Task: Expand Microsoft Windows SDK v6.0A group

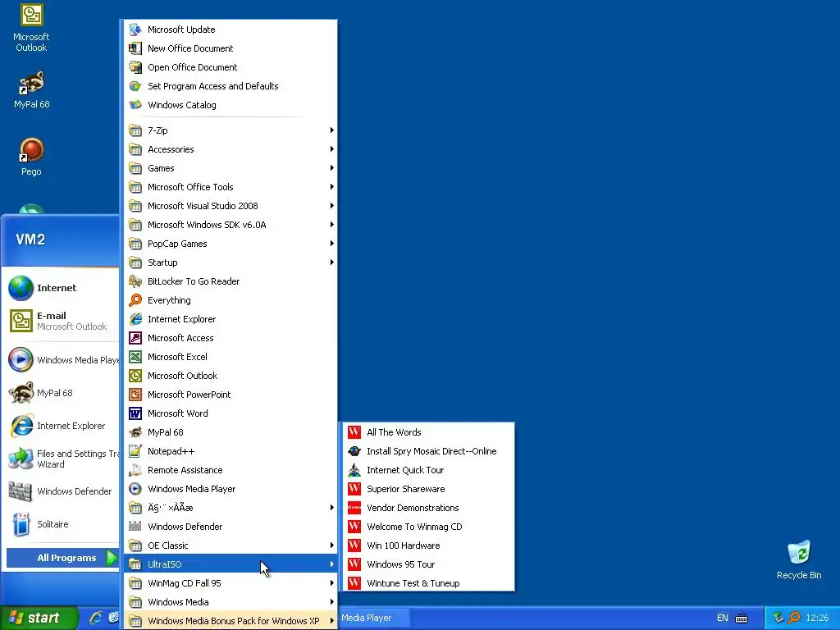Action: pyautogui.click(x=231, y=225)
